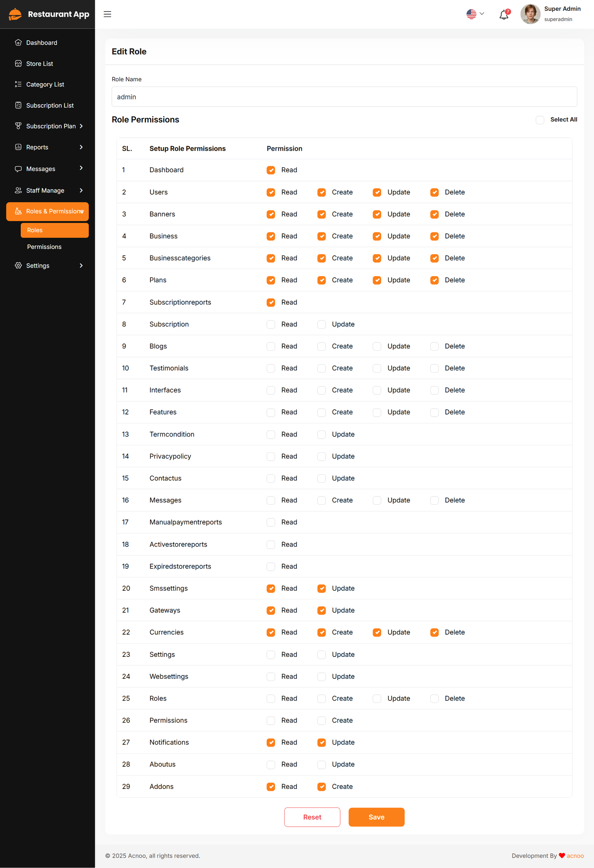Enable the Select All checkbox
Screen dimensions: 594x868
[x=539, y=120]
